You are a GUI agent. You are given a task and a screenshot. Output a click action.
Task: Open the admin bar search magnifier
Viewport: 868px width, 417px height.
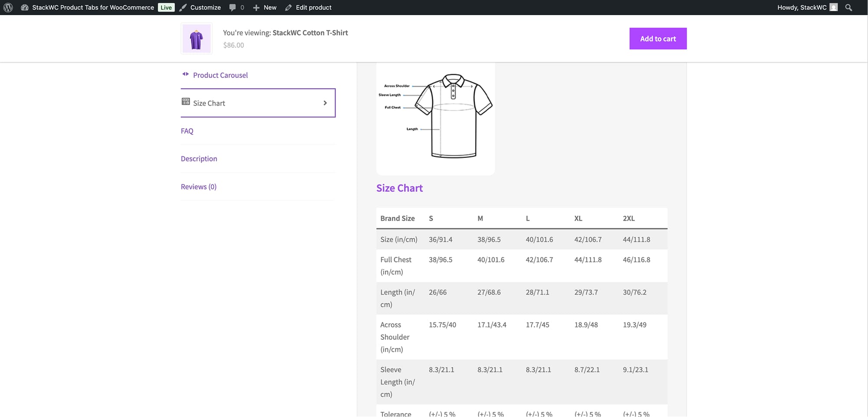pos(848,7)
